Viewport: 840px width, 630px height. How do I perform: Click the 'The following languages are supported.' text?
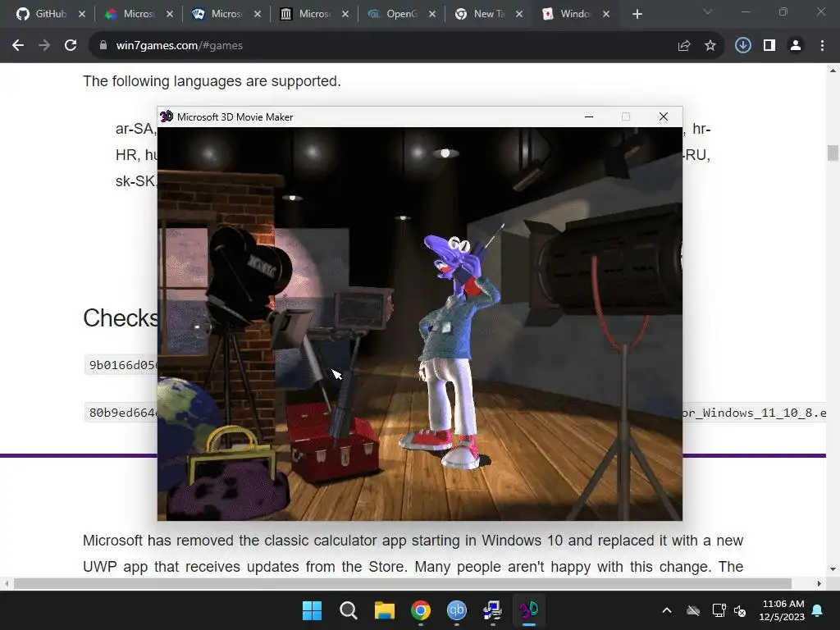click(x=212, y=81)
